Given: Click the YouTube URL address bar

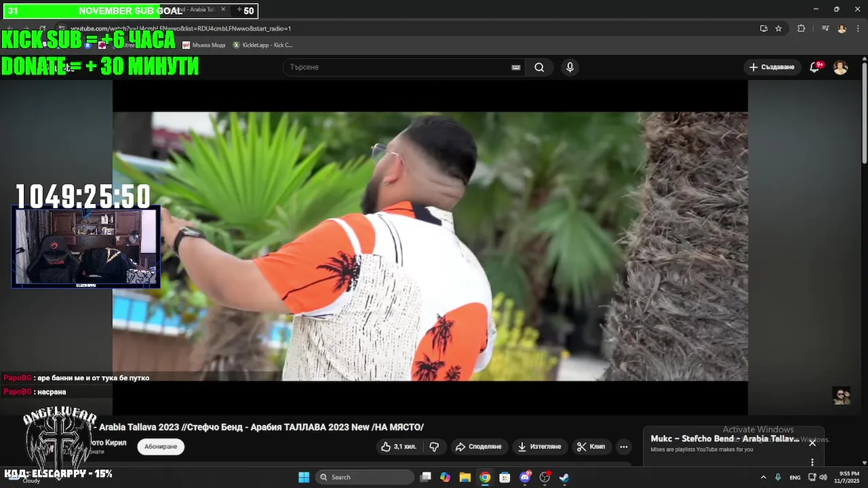Looking at the screenshot, I should tap(420, 28).
